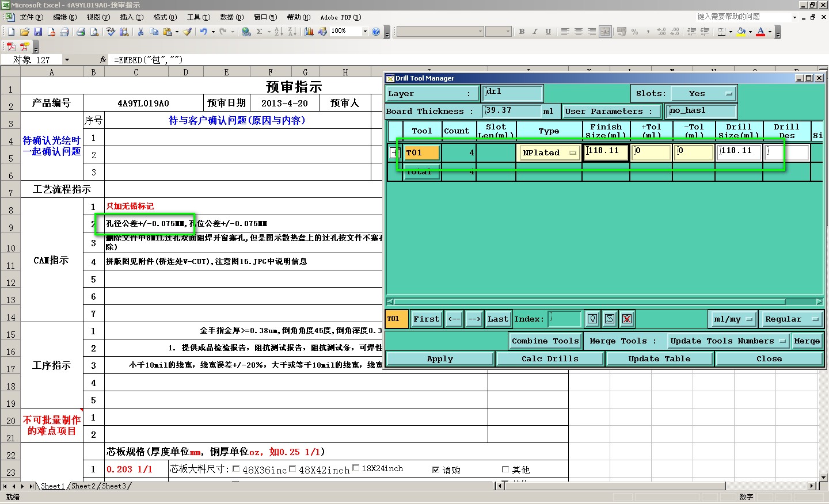This screenshot has width=829, height=504.
Task: Expand the T01 row tree toggle
Action: tap(394, 152)
